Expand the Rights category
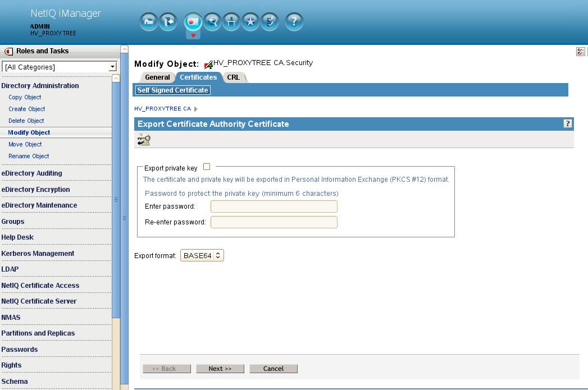The image size is (588, 390). pos(11,365)
